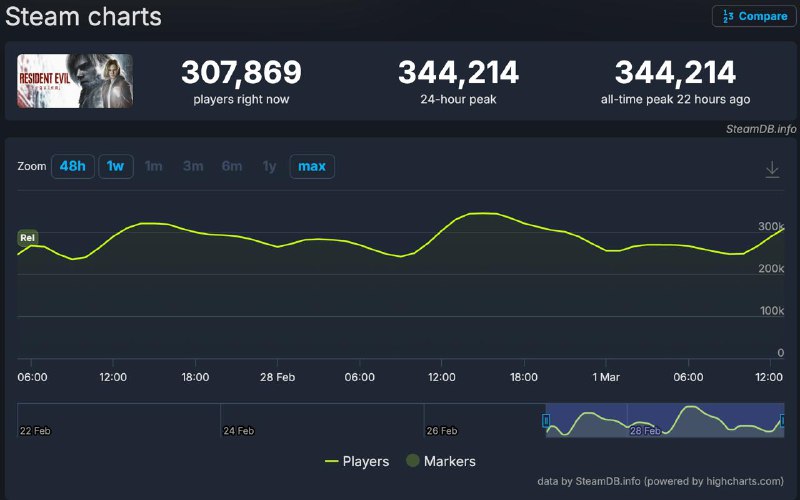This screenshot has width=800, height=500.
Task: Click the green Rel marker on the chart
Action: [28, 238]
